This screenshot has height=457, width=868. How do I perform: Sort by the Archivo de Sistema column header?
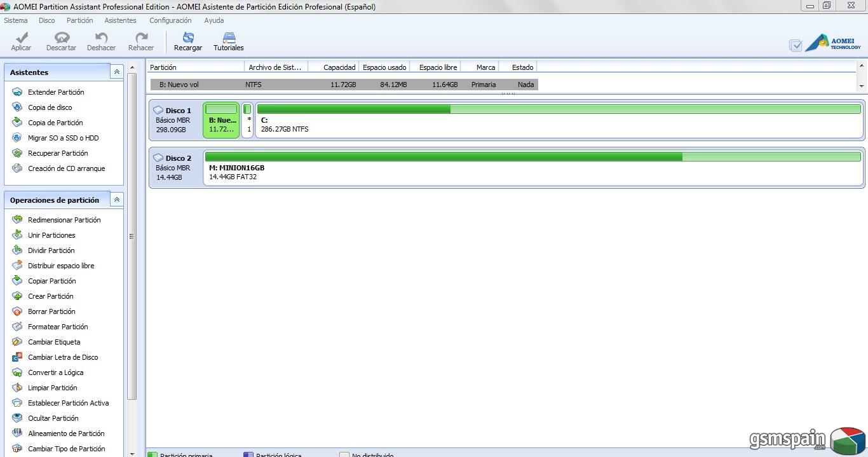tap(276, 67)
